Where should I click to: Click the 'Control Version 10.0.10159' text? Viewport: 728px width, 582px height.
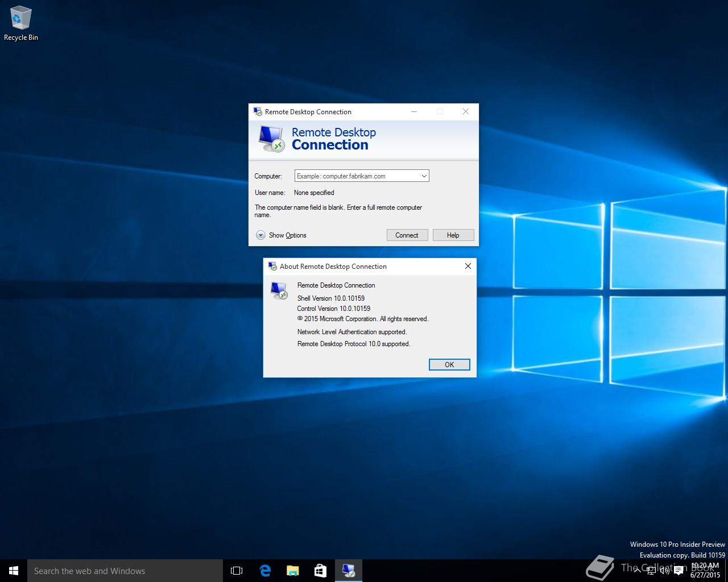(x=334, y=309)
